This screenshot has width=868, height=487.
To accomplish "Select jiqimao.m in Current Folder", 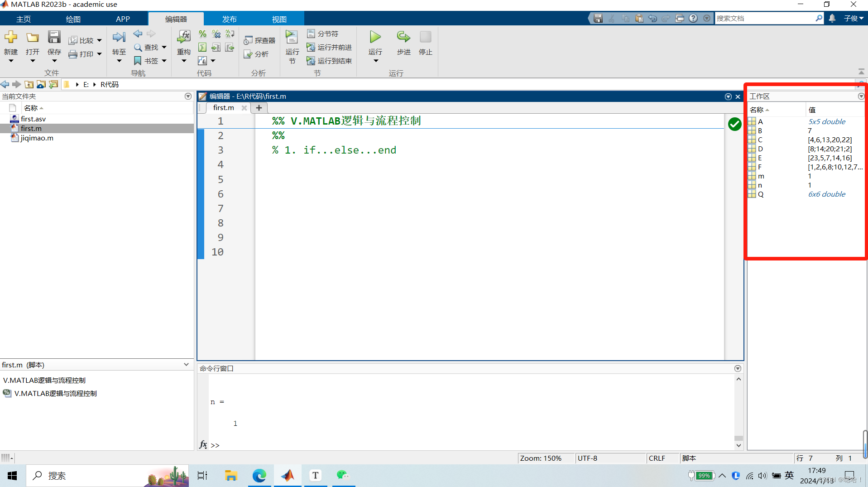I will click(37, 138).
